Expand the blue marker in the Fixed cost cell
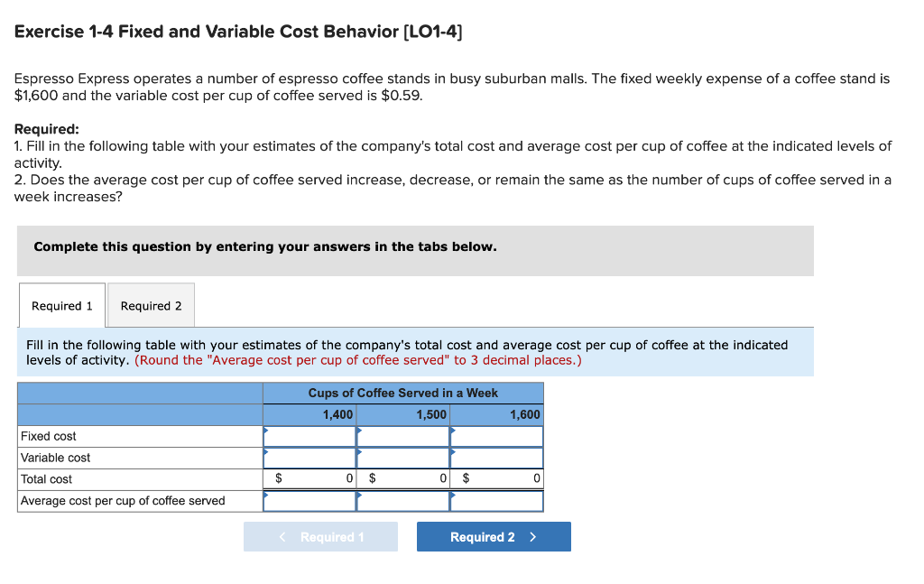This screenshot has width=924, height=584. pyautogui.click(x=265, y=431)
